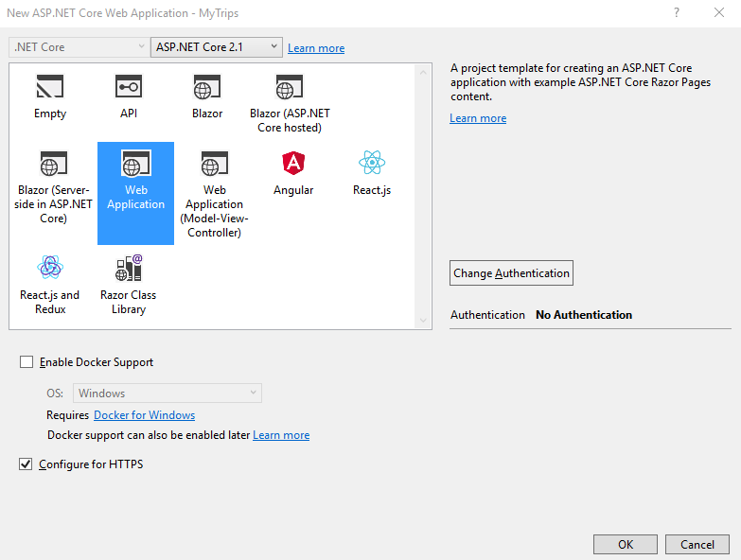Click the Cancel button
The height and width of the screenshot is (560, 741).
click(x=697, y=545)
